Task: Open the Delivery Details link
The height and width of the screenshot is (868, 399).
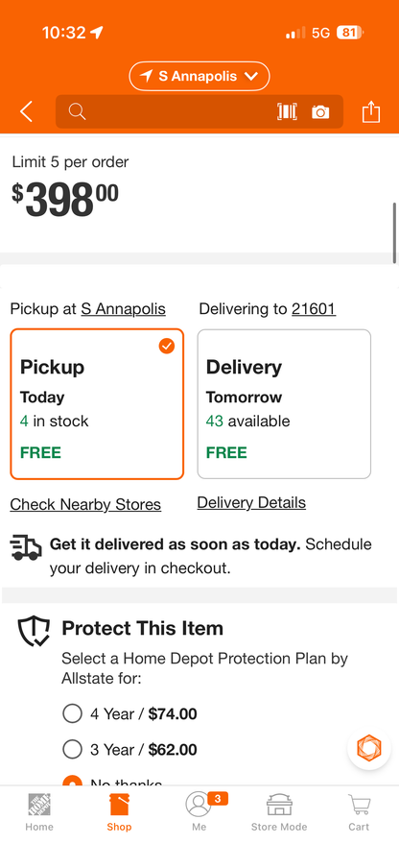Action: pyautogui.click(x=251, y=502)
